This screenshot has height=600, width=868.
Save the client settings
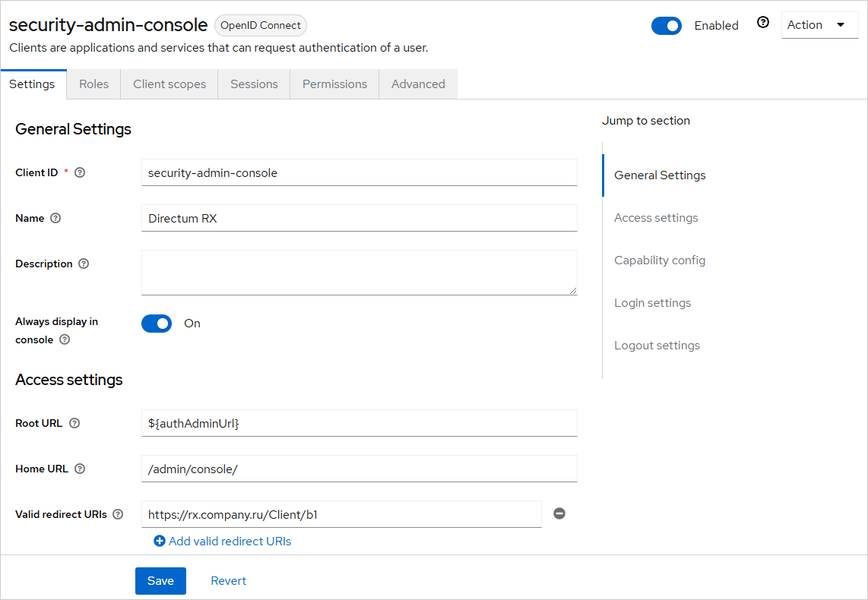160,581
